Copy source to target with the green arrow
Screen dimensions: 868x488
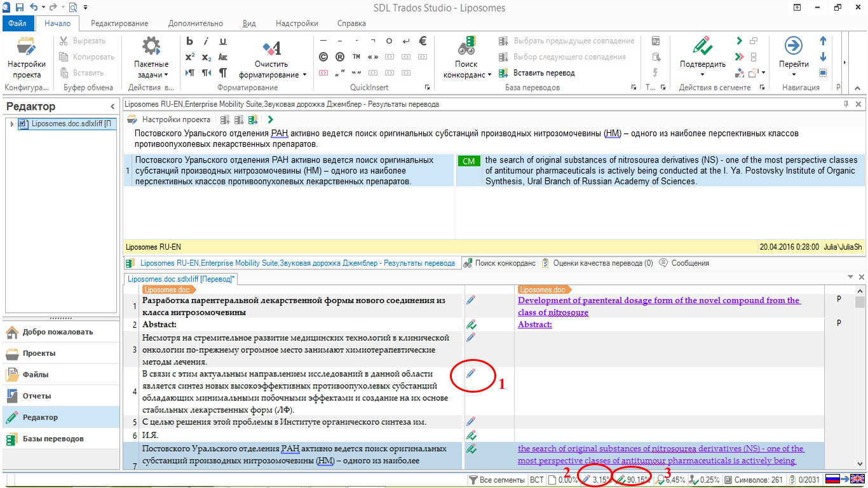click(x=739, y=41)
